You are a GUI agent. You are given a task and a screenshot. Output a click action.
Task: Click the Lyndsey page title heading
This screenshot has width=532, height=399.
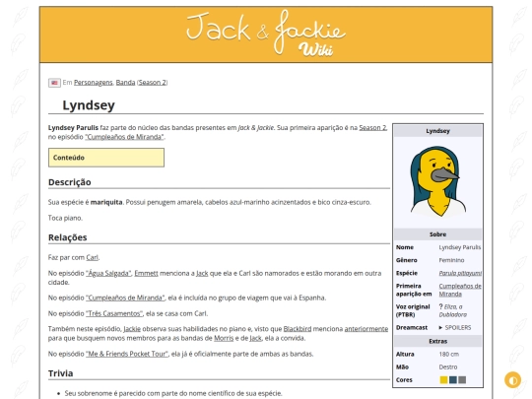89,105
